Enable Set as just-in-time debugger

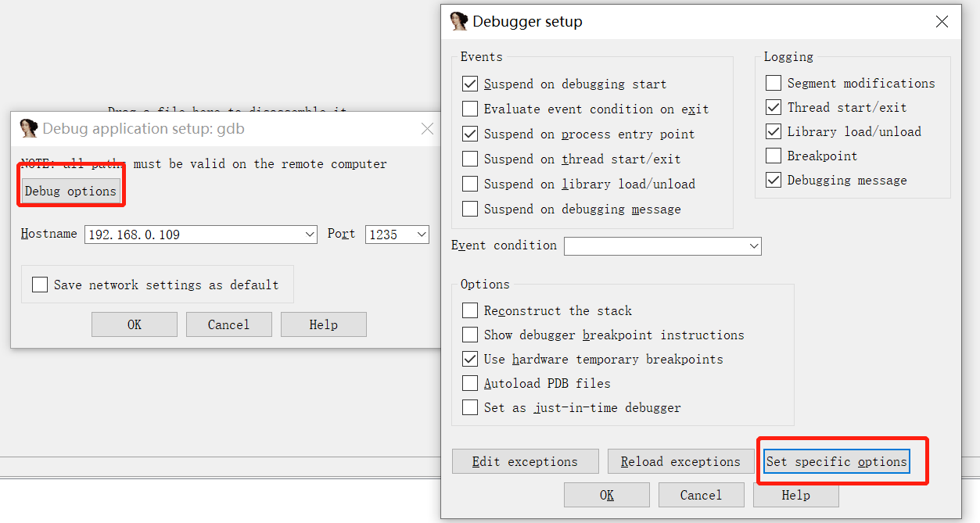[470, 407]
